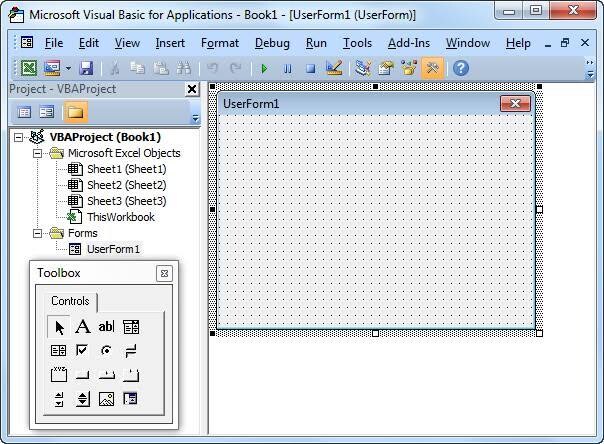Image resolution: width=604 pixels, height=444 pixels.
Task: Open Project pane toolbar options arrow
Action: click(x=196, y=118)
